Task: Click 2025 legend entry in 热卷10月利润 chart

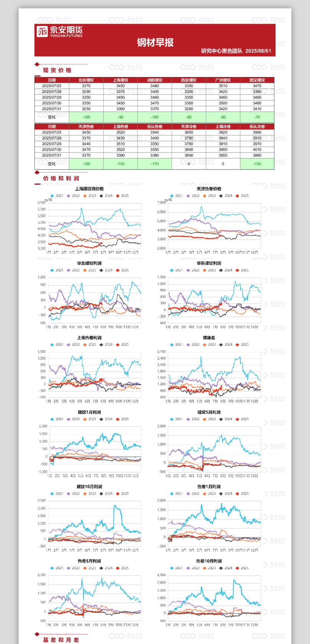Action: coord(242,568)
